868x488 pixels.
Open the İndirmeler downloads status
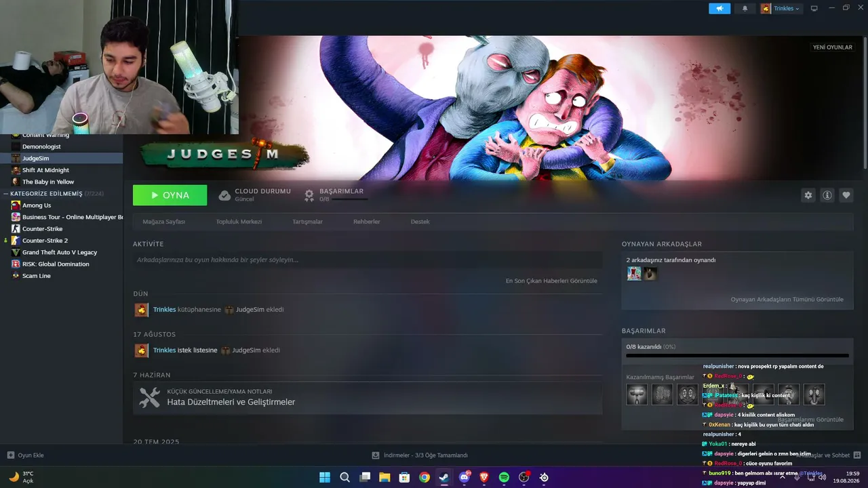[420, 455]
